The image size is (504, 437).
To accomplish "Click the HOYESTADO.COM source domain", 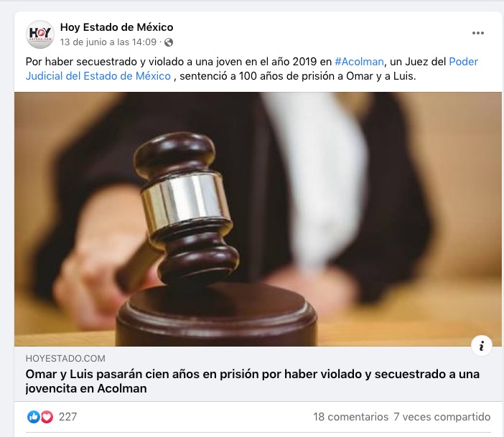I will click(x=65, y=358).
